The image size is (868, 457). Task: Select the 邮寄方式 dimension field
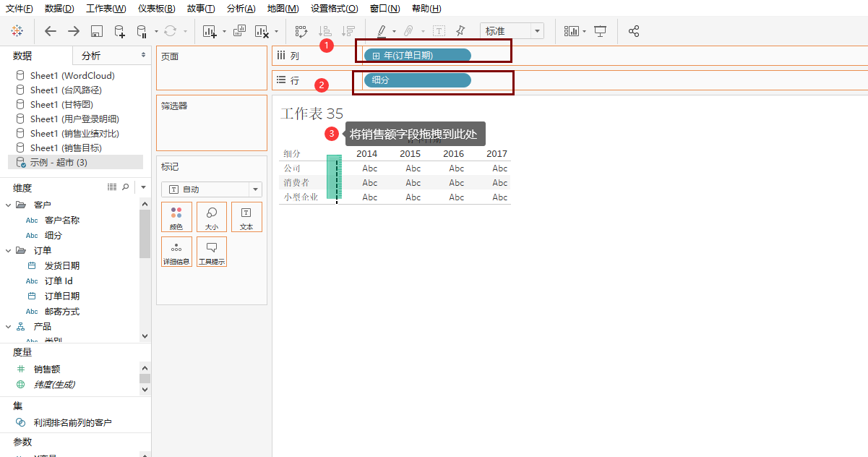coord(62,311)
